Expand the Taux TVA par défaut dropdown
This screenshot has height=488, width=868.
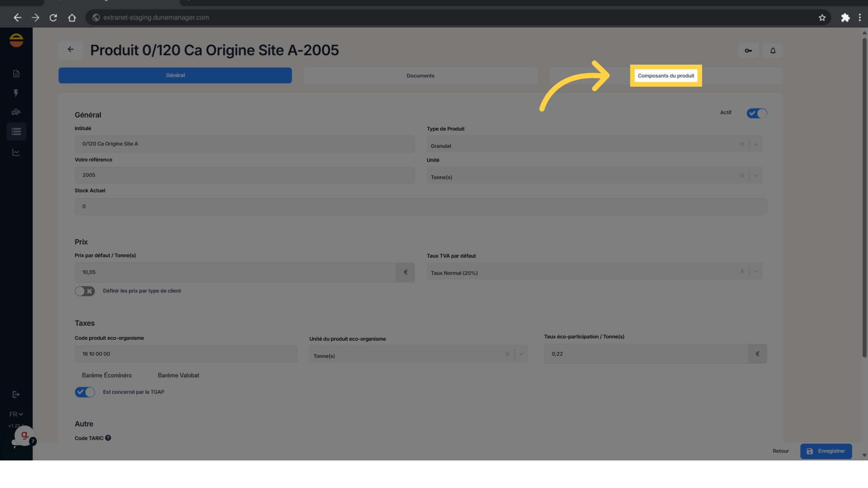pyautogui.click(x=755, y=272)
